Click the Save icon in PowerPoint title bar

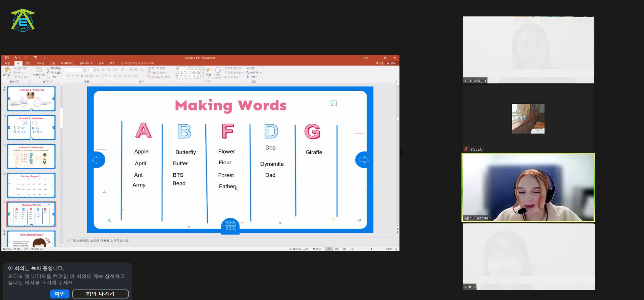pos(7,58)
